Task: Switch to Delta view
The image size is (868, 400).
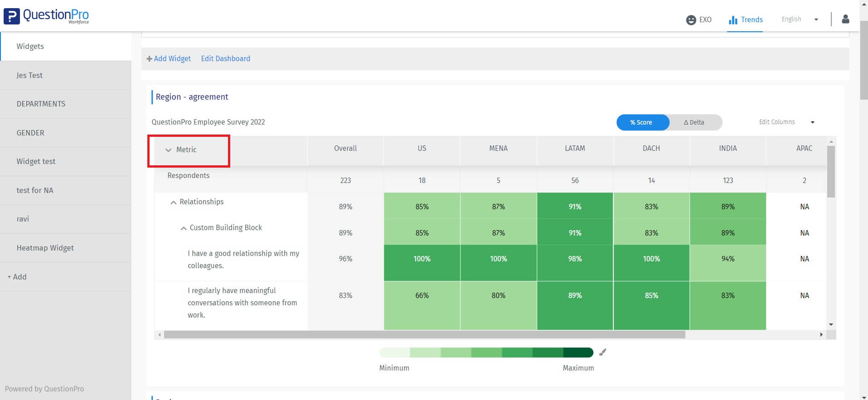Action: point(694,122)
